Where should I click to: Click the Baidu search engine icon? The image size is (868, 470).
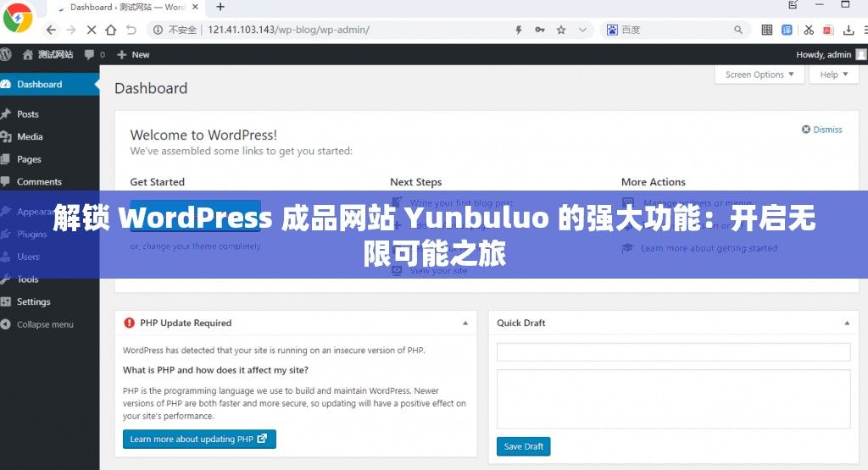[612, 30]
